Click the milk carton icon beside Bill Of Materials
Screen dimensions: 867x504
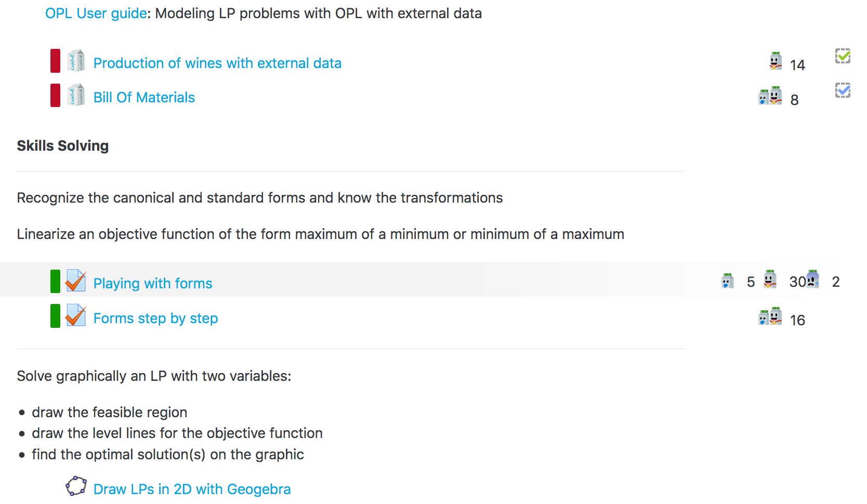76,95
